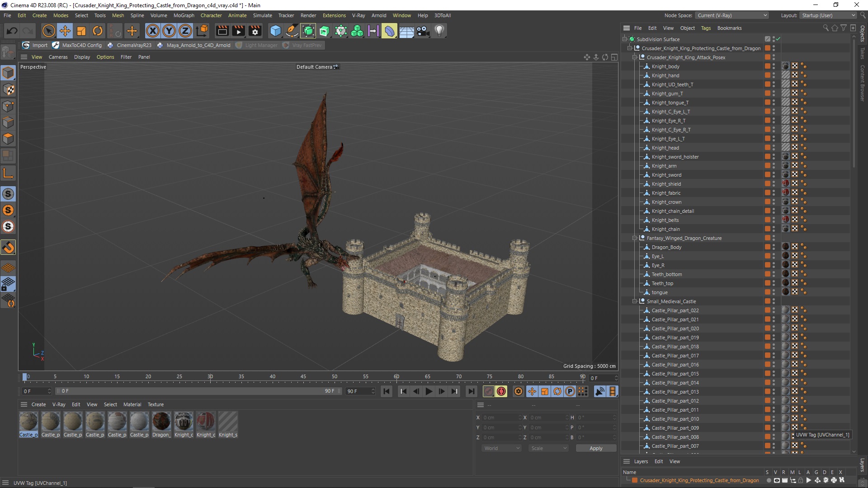Image resolution: width=868 pixels, height=488 pixels.
Task: Click the Object Manager vertical scrollbar
Action: pos(854,104)
